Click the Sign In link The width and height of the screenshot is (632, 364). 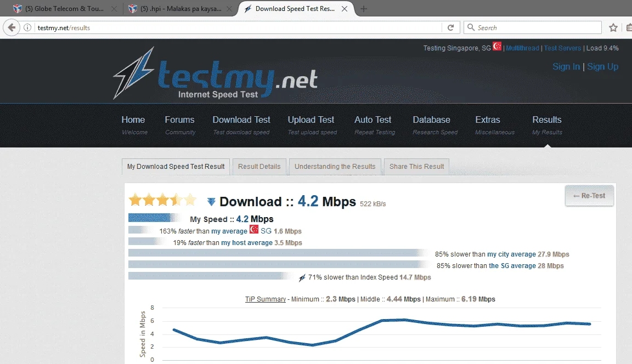(566, 66)
